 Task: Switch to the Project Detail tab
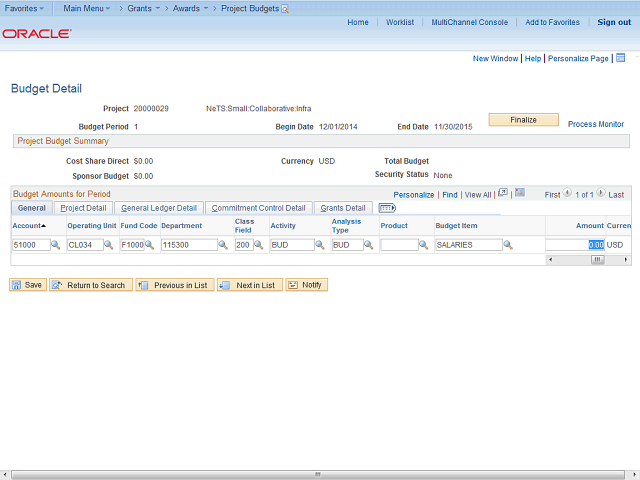(83, 208)
